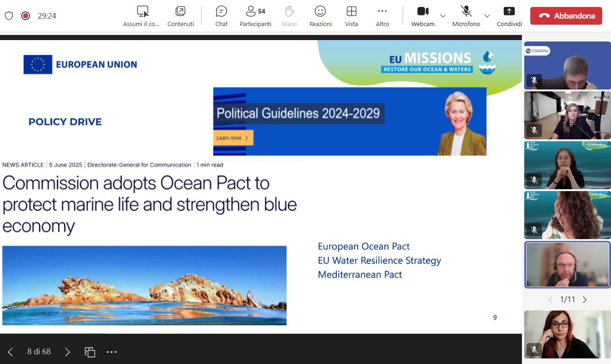Click Assumi il controllo icon
This screenshot has height=364, width=611.
click(x=142, y=11)
